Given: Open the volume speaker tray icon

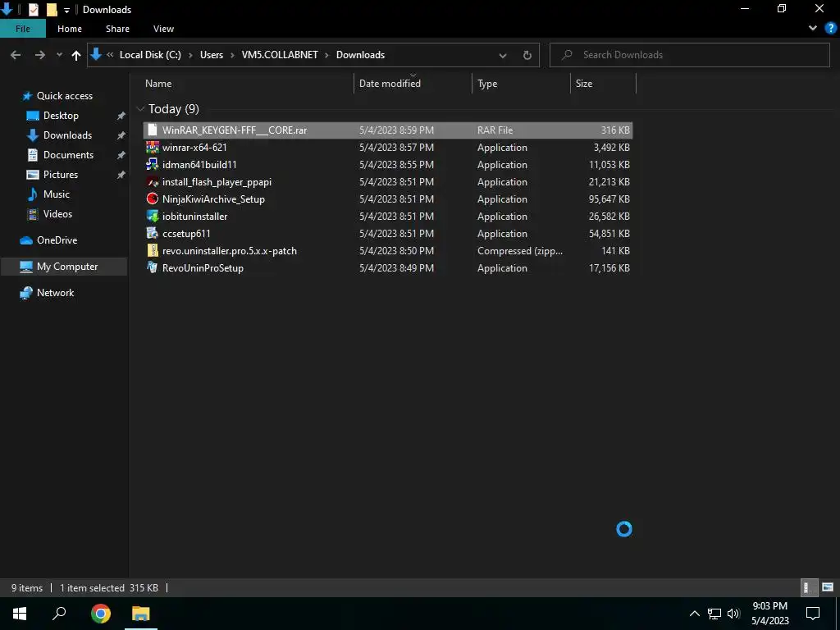Looking at the screenshot, I should tap(733, 614).
